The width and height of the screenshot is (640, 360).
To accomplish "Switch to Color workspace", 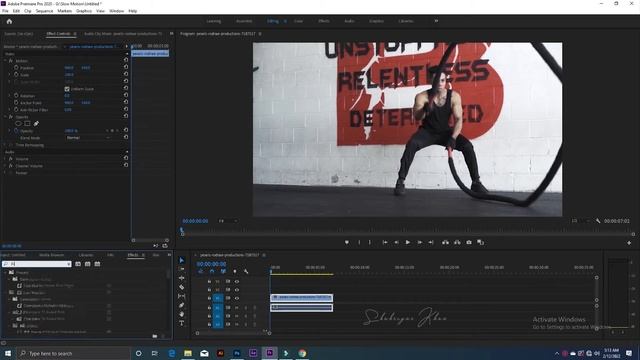I will pos(298,21).
